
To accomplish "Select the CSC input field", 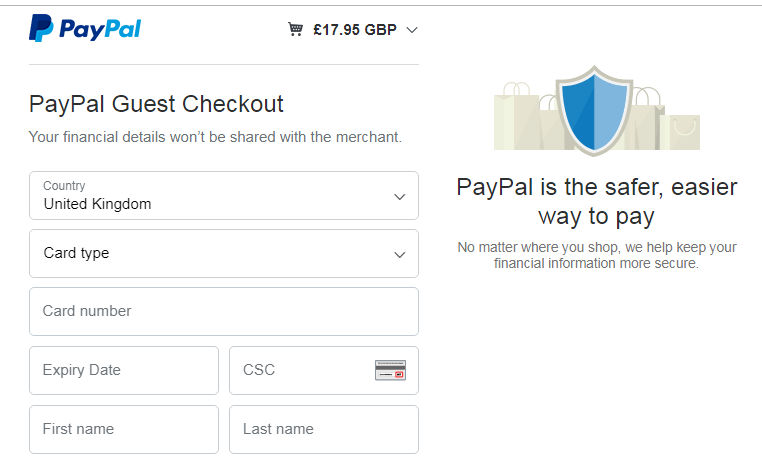I will point(300,370).
